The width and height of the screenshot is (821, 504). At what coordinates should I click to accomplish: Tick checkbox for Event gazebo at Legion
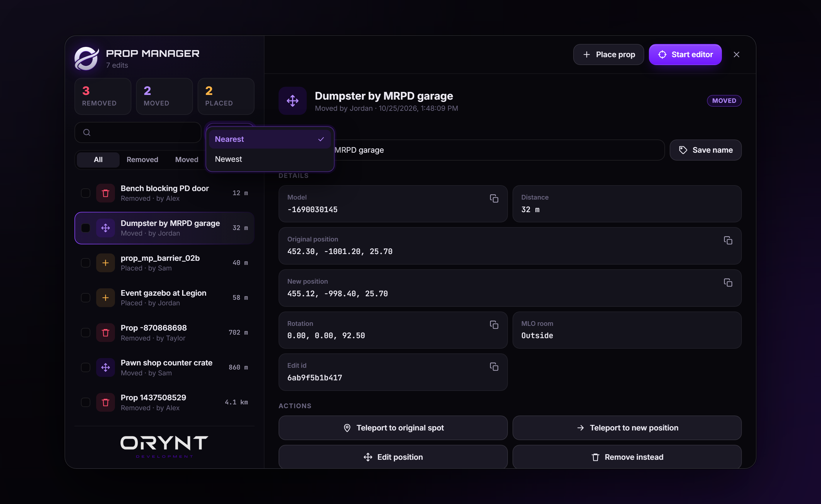click(x=86, y=298)
